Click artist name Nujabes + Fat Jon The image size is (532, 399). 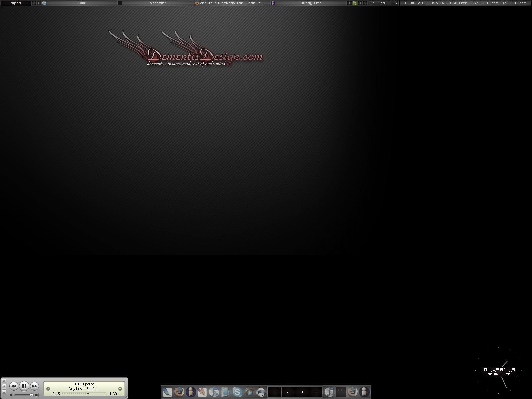84,389
